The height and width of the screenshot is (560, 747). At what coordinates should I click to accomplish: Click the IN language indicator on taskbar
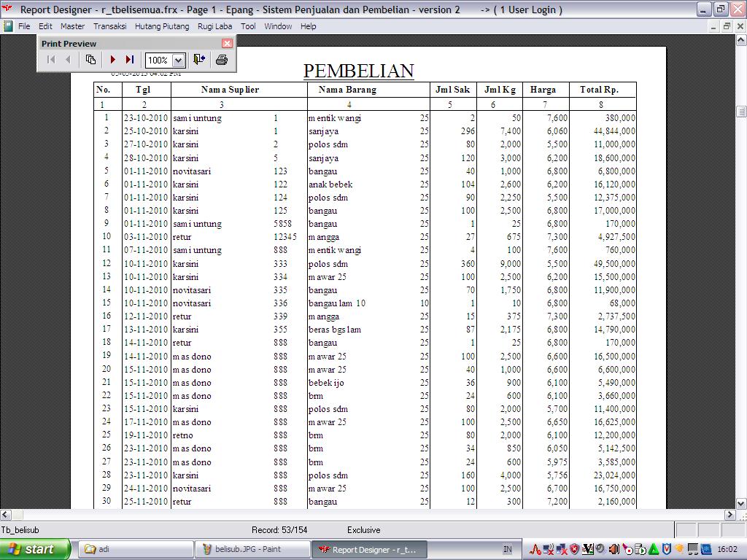tap(507, 549)
